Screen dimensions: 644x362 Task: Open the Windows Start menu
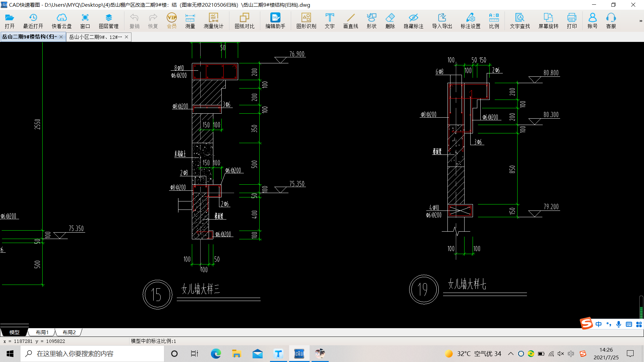point(10,354)
